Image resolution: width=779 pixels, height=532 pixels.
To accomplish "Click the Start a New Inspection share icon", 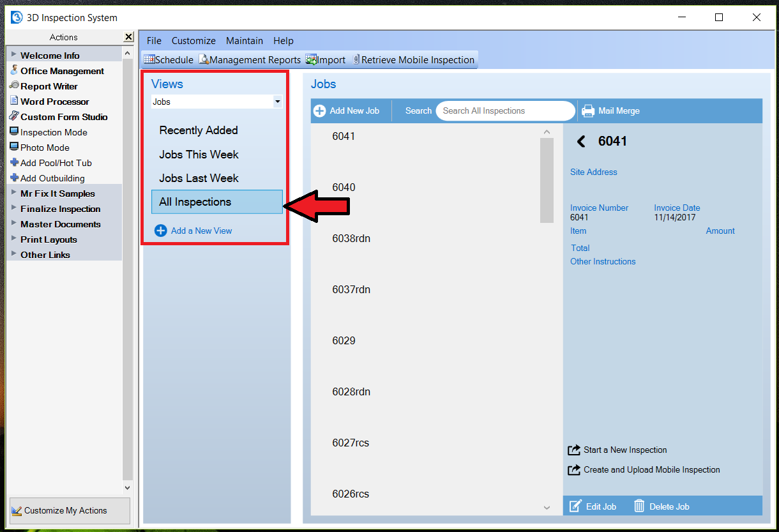I will coord(574,450).
